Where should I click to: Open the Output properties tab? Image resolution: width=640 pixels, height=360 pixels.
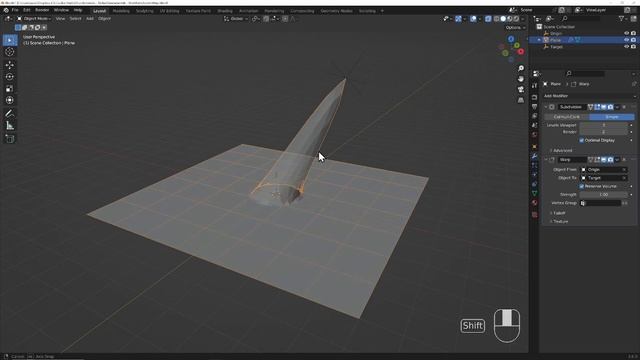coord(535,107)
